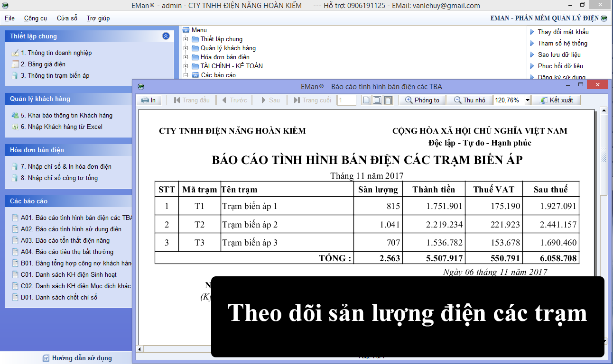Click the In (print) button

149,100
